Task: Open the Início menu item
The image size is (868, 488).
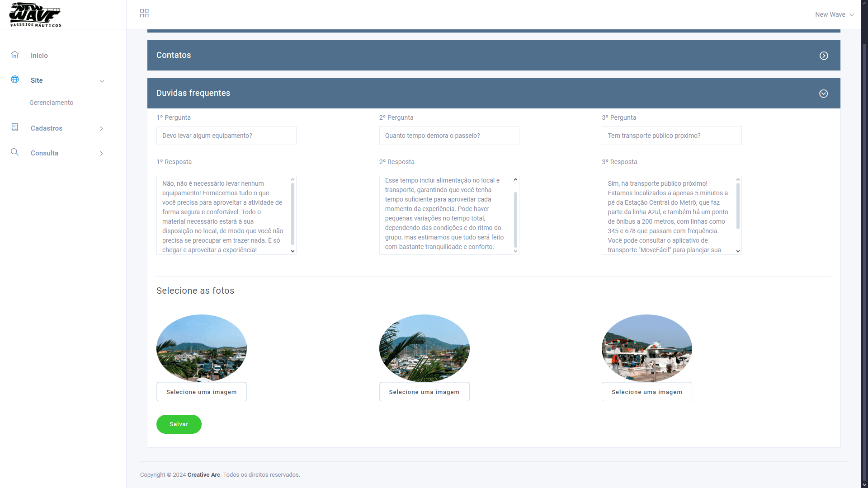Action: point(39,56)
